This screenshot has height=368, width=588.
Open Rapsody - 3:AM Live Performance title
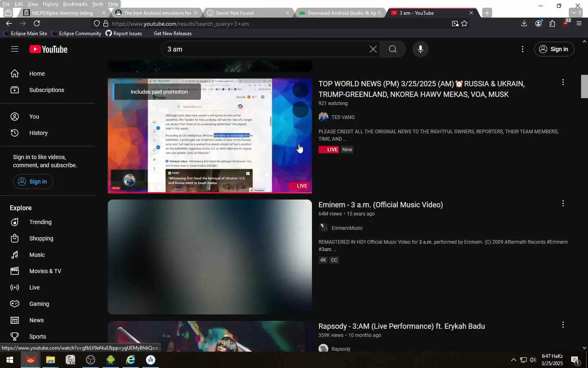pos(402,326)
